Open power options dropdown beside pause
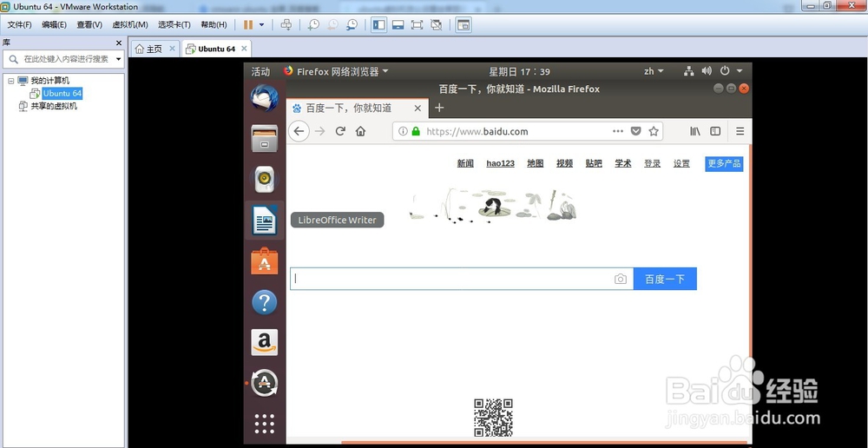868x448 pixels. pyautogui.click(x=262, y=25)
